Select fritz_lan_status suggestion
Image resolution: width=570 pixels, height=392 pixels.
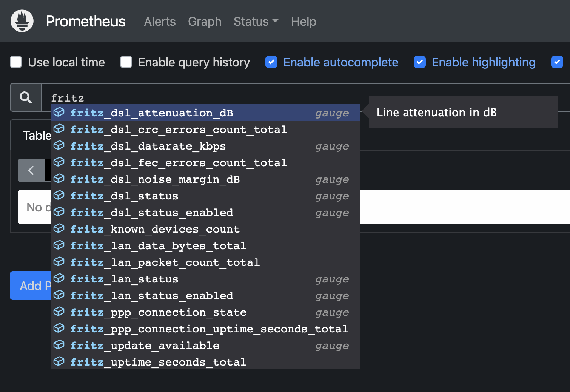pyautogui.click(x=205, y=279)
